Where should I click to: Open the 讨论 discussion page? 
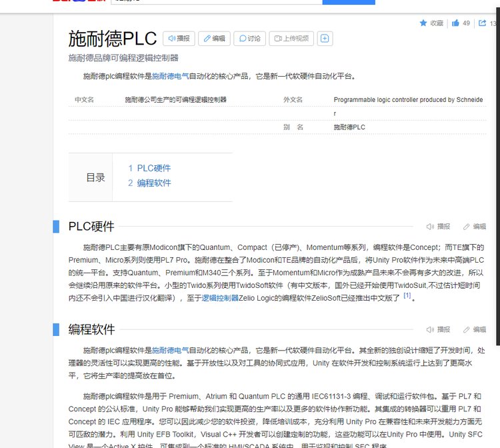[249, 39]
